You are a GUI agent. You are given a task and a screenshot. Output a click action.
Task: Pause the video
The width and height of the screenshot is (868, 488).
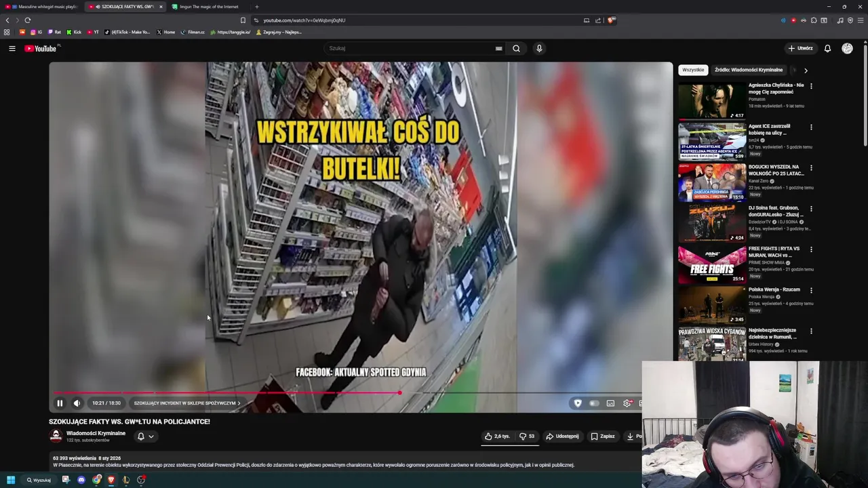pyautogui.click(x=60, y=403)
